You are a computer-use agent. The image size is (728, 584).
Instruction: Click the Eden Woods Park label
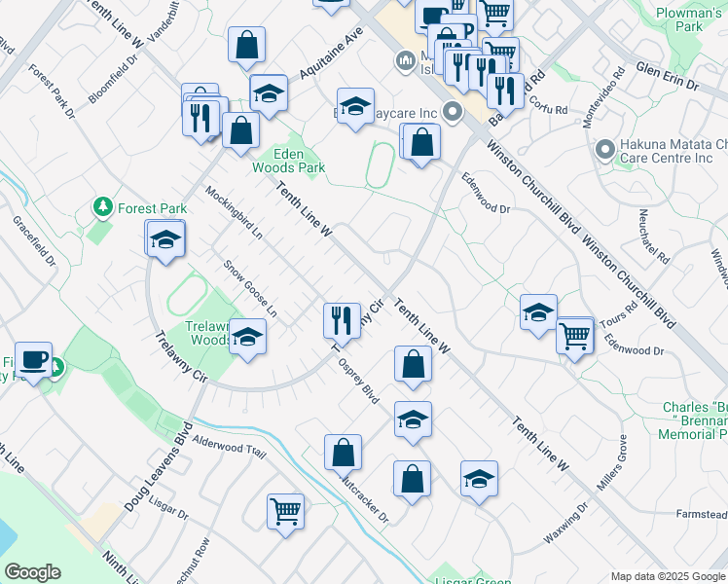click(x=289, y=161)
